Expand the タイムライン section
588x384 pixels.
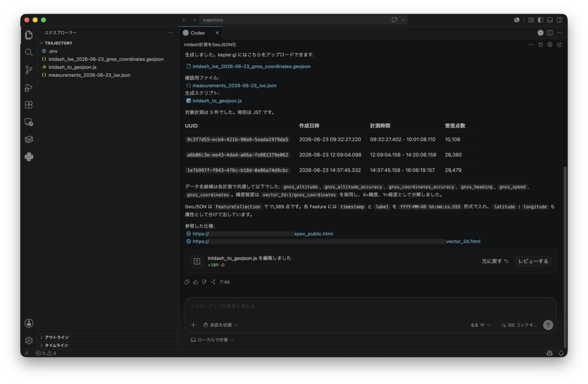(x=56, y=345)
